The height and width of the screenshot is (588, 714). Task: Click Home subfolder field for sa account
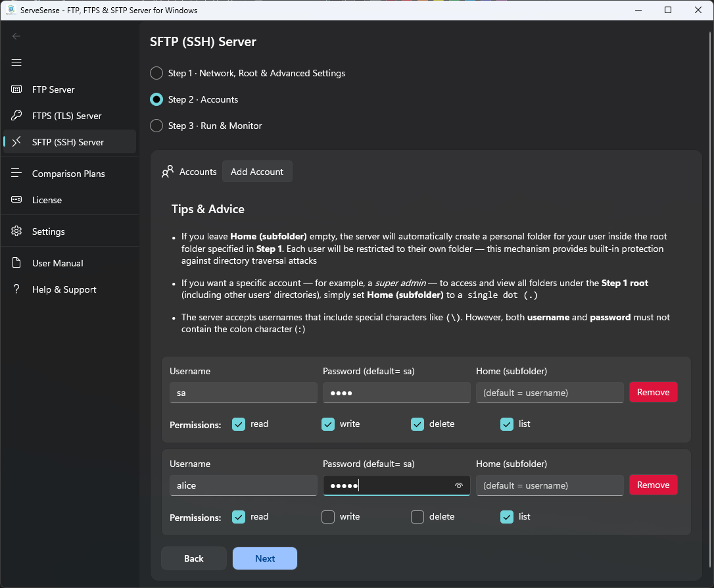pyautogui.click(x=550, y=393)
